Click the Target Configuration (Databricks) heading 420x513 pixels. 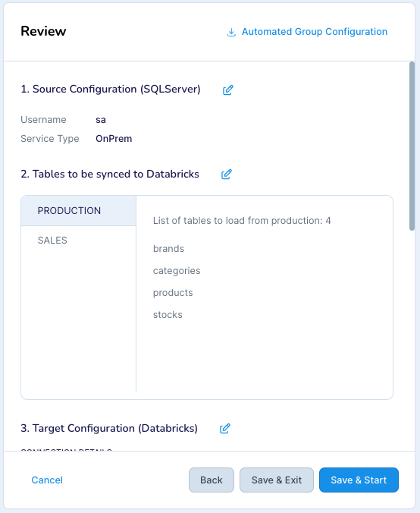tap(109, 428)
